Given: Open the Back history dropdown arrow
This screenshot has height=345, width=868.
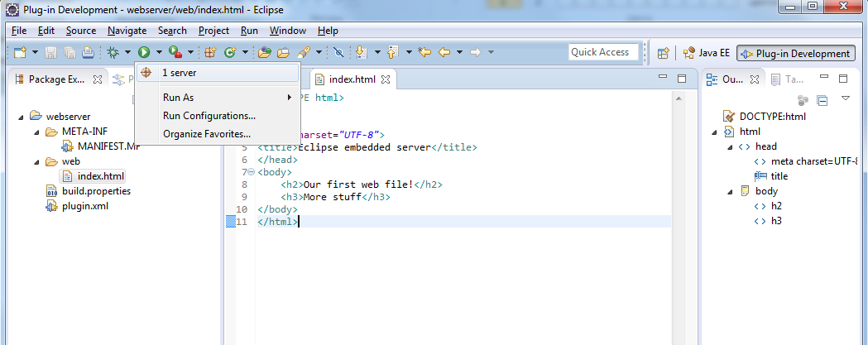Looking at the screenshot, I should tap(459, 53).
